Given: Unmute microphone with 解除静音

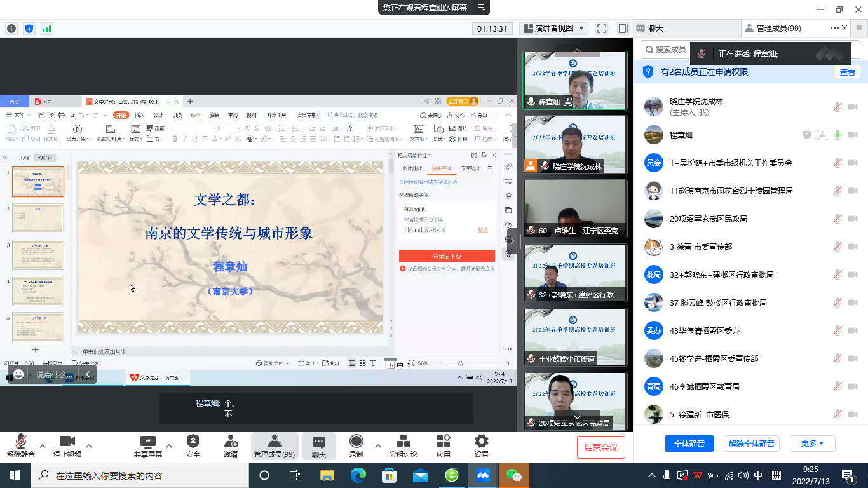Looking at the screenshot, I should 21,446.
